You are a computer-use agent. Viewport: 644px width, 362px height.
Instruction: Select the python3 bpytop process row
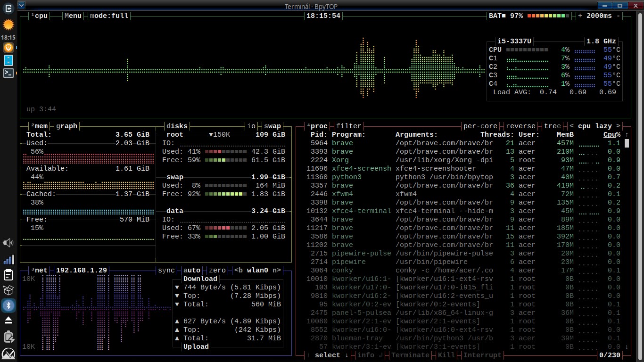pyautogui.click(x=463, y=177)
